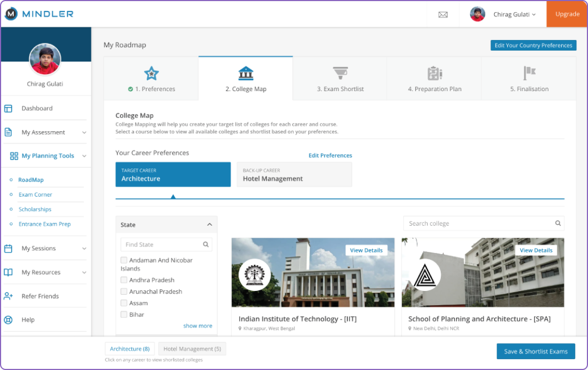Screen dimensions: 588x370
Task: Click the orange Upgrade button
Action: [567, 14]
